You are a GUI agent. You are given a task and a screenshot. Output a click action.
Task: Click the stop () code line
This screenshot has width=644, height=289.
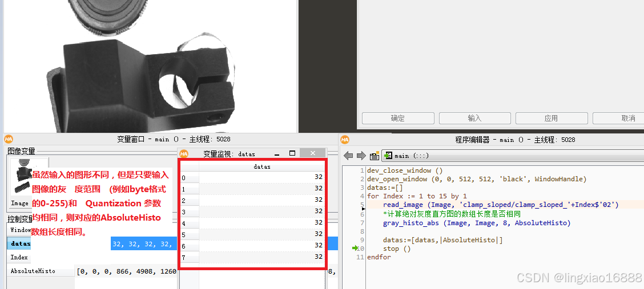pyautogui.click(x=397, y=249)
